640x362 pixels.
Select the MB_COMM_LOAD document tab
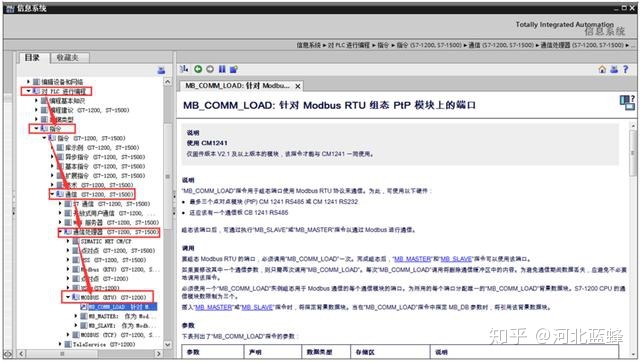(237, 86)
